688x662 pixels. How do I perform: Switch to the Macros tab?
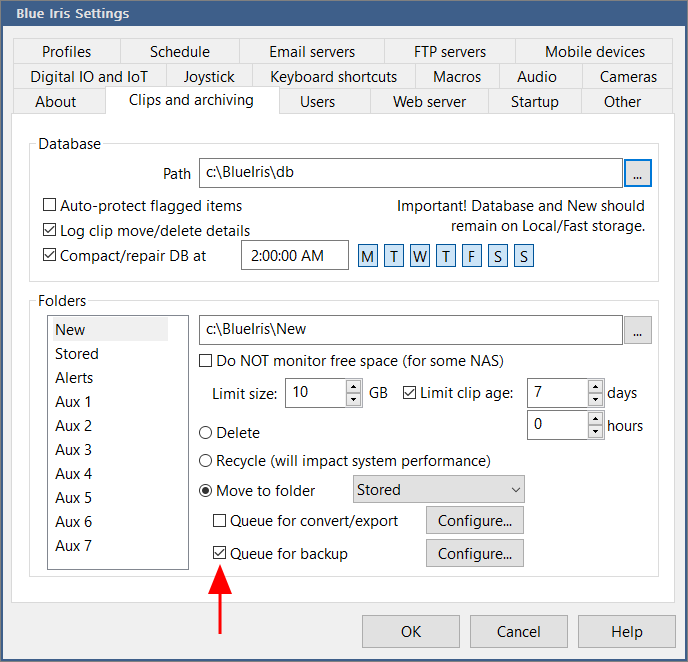457,76
